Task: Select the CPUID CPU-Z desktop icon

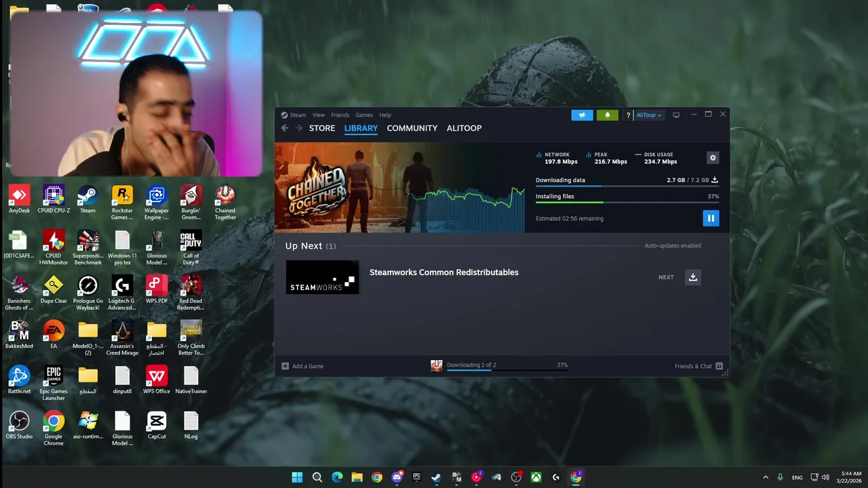Action: point(54,200)
